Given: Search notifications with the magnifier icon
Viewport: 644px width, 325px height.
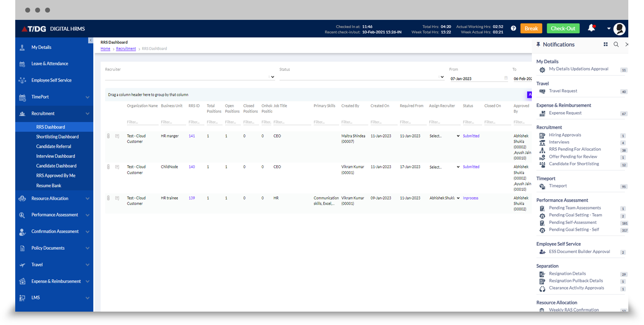Looking at the screenshot, I should click(x=616, y=44).
